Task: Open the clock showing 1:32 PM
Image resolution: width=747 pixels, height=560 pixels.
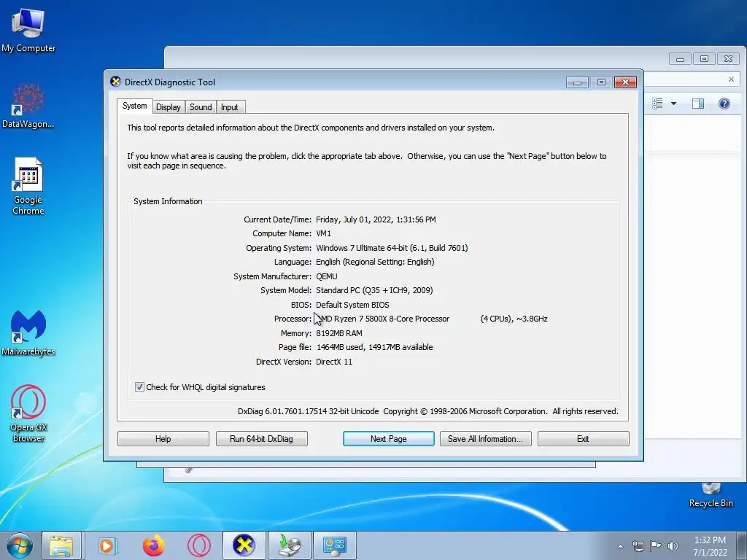Action: click(x=710, y=546)
